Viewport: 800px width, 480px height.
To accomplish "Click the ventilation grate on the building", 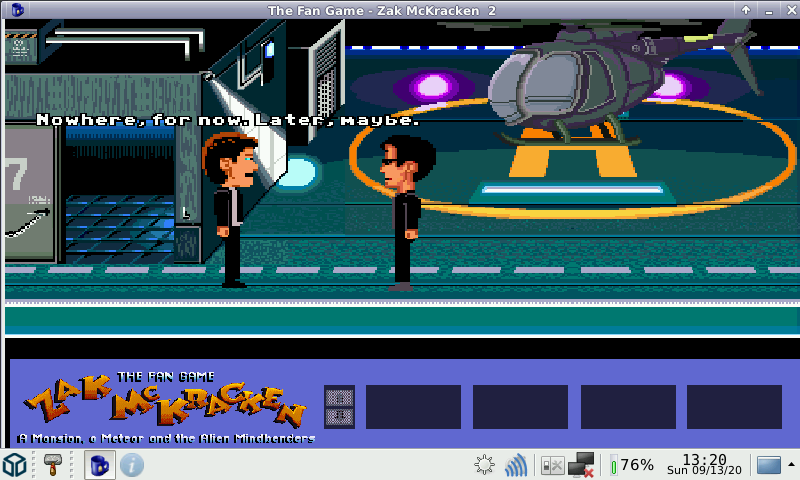I will point(327,84).
